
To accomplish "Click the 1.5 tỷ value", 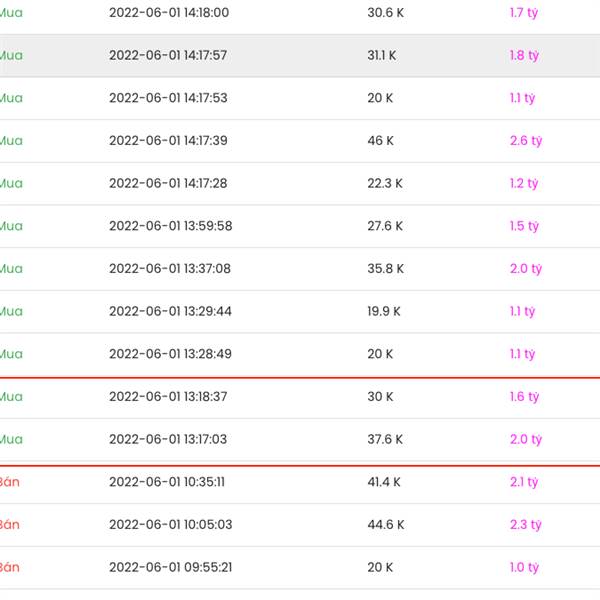I will pos(524,226).
